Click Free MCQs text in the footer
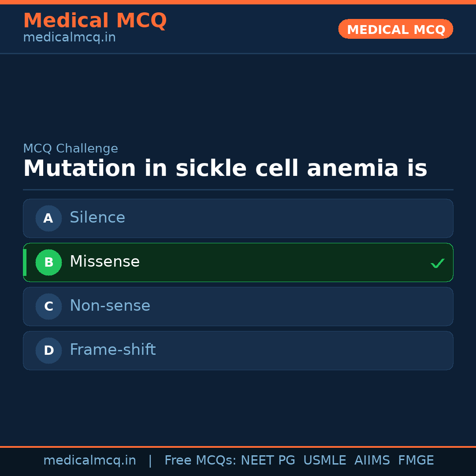476x476 pixels. click(x=201, y=461)
